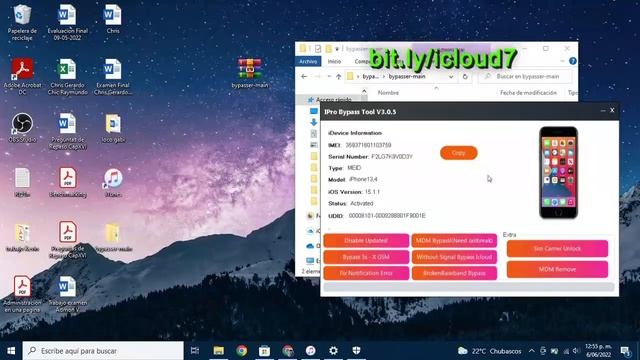640x360 pixels.
Task: Select the Programas de Repaso Cap VI PDF
Action: pos(67,240)
